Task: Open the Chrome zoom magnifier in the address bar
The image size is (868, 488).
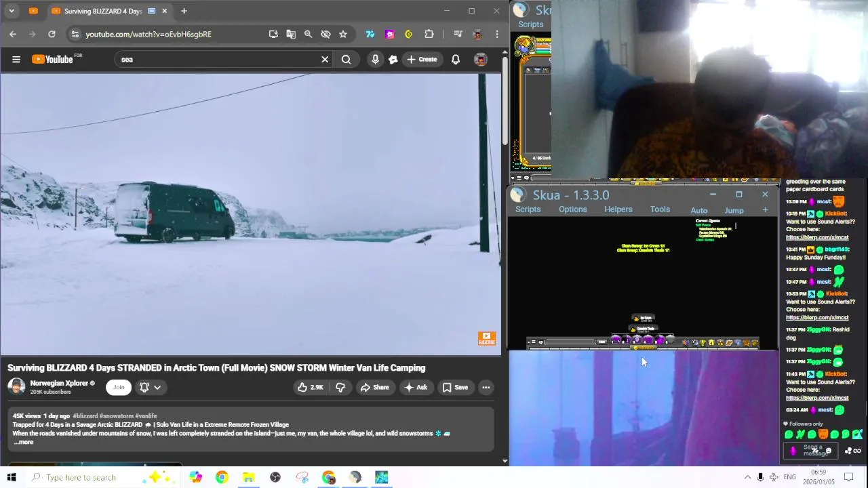Action: [x=308, y=34]
